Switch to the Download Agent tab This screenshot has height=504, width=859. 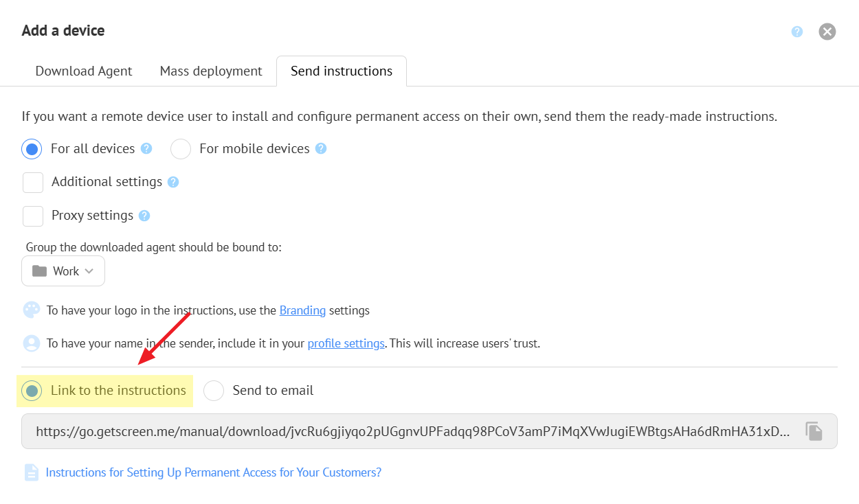[x=84, y=71]
